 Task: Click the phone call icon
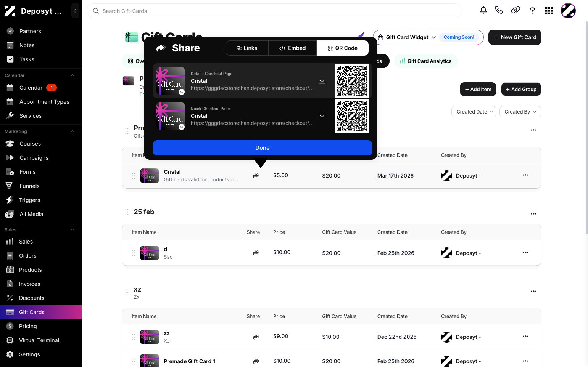[x=499, y=10]
